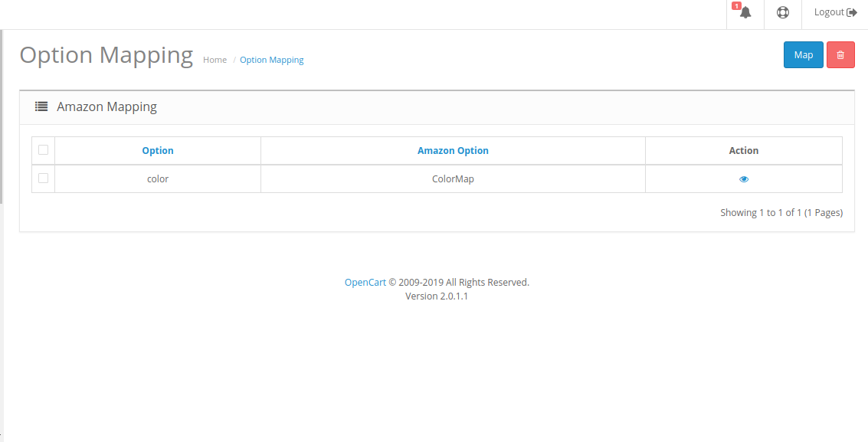This screenshot has width=868, height=442.
Task: Tick the checkbox for the color row
Action: click(x=43, y=178)
